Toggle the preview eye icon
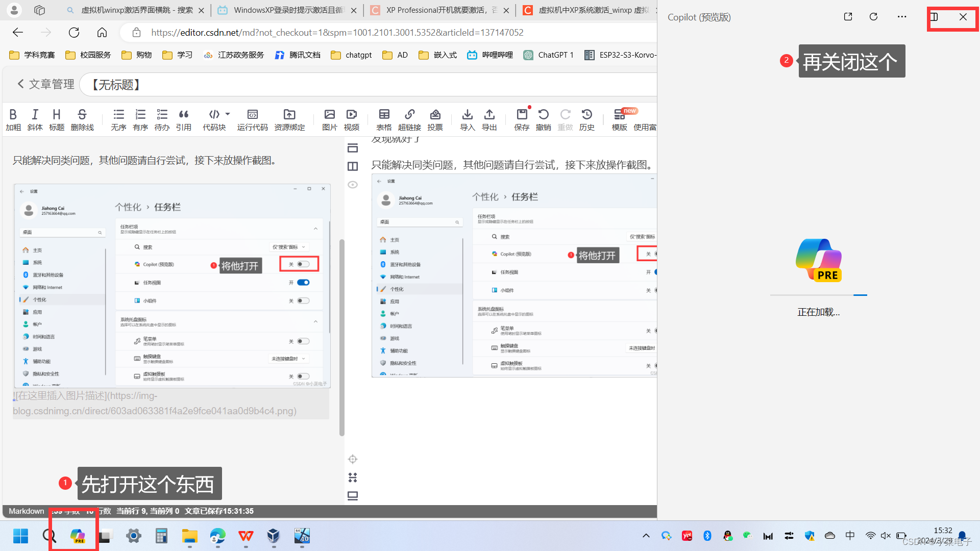980x551 pixels. tap(353, 185)
